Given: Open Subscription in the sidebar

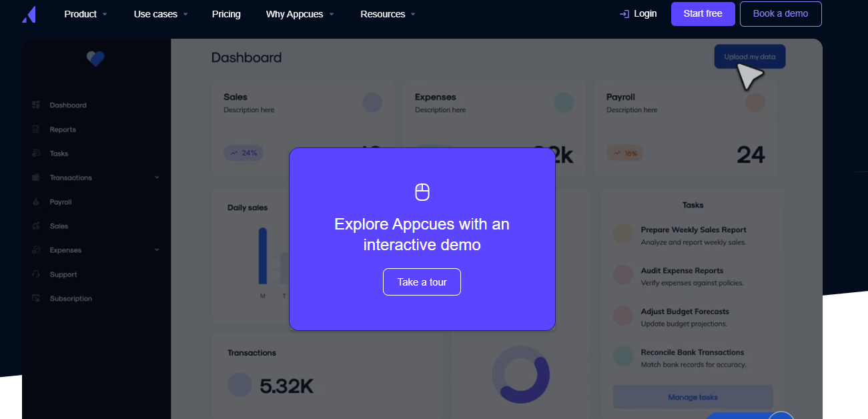Looking at the screenshot, I should [x=71, y=298].
